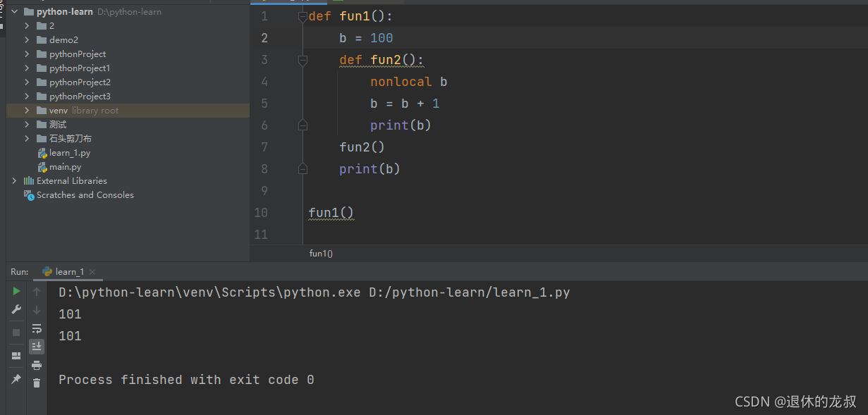
Task: Click Up the stack trace arrow
Action: (x=37, y=291)
